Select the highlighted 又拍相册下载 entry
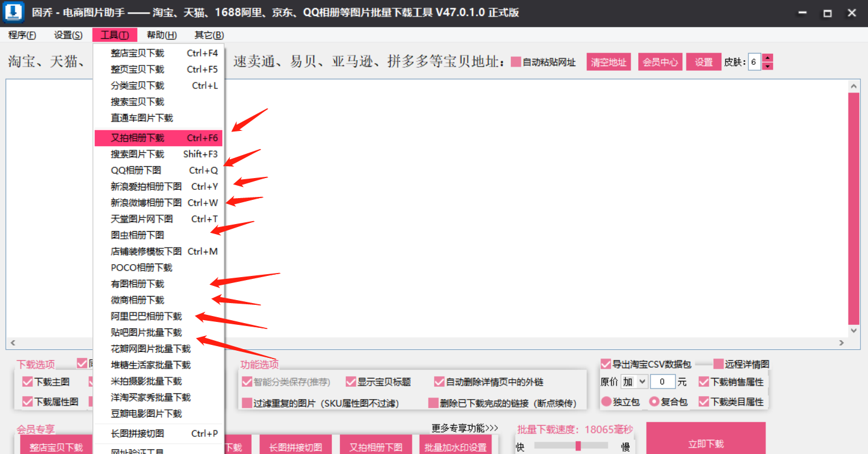This screenshot has height=454, width=868. [x=158, y=138]
